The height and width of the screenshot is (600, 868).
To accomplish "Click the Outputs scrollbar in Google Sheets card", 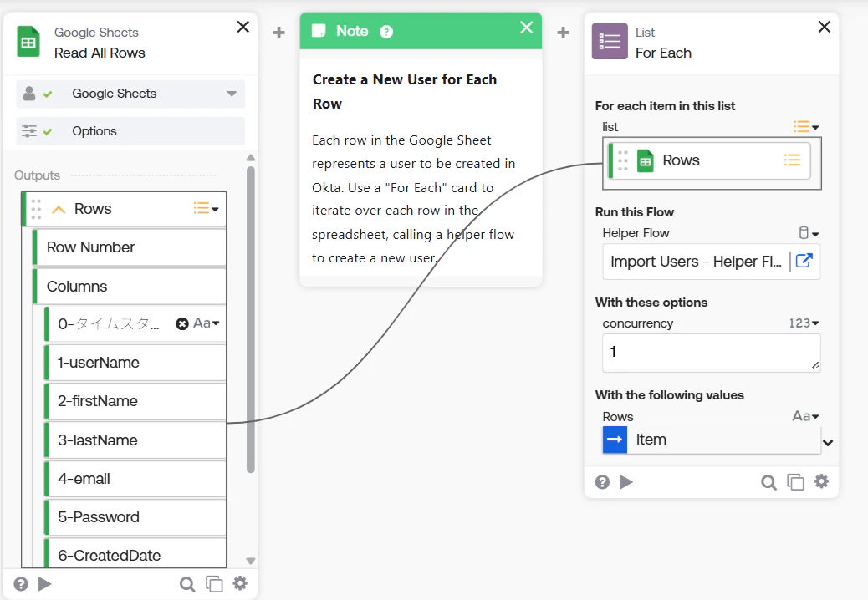I will (251, 319).
